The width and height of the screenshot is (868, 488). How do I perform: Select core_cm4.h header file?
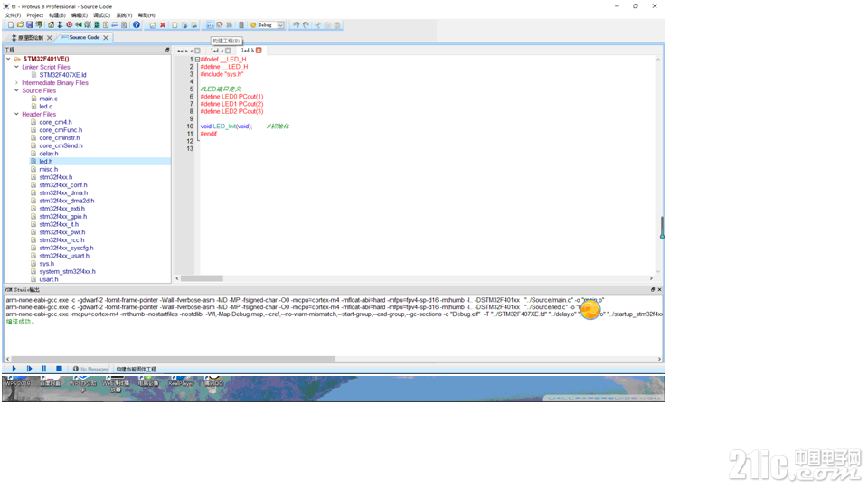coord(55,122)
